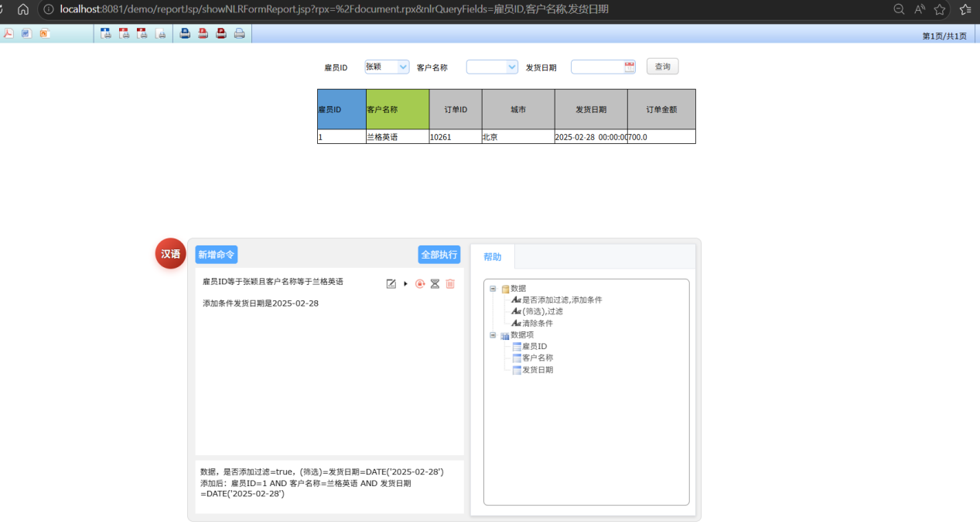This screenshot has width=980, height=528.
Task: Collapse the 数据 tree node
Action: (493, 288)
